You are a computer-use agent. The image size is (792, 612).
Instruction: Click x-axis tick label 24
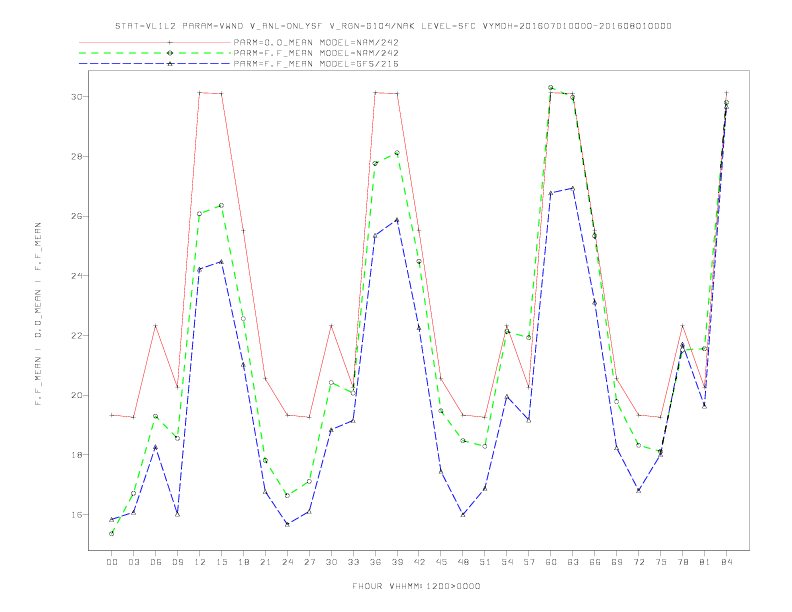[287, 562]
